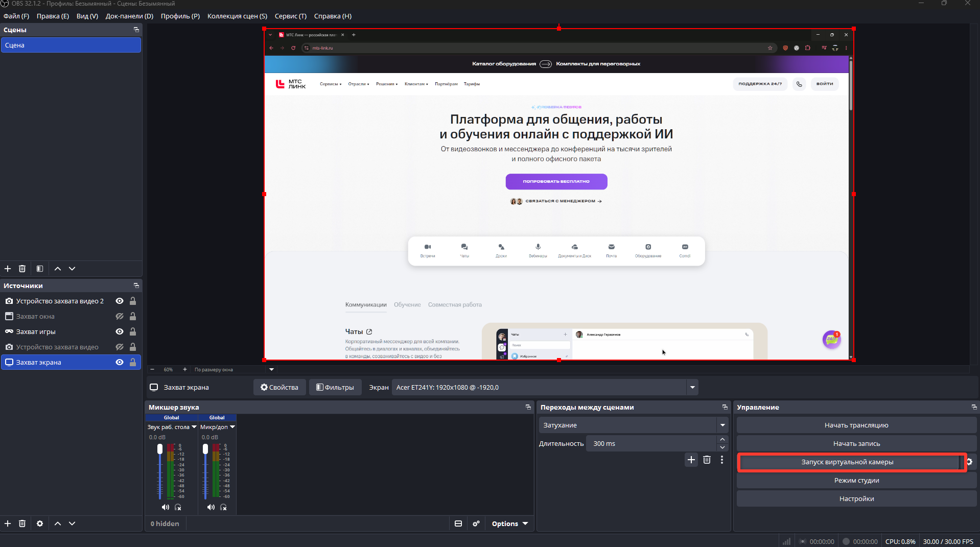The height and width of the screenshot is (547, 980).
Task: Open Коллекция сцен (S) menu
Action: point(237,16)
